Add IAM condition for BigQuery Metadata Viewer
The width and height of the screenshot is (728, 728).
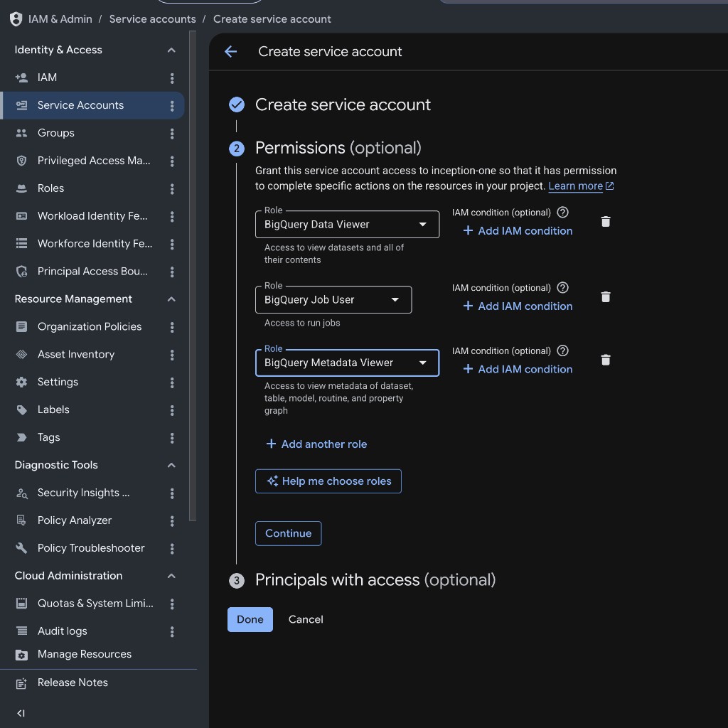coord(518,369)
